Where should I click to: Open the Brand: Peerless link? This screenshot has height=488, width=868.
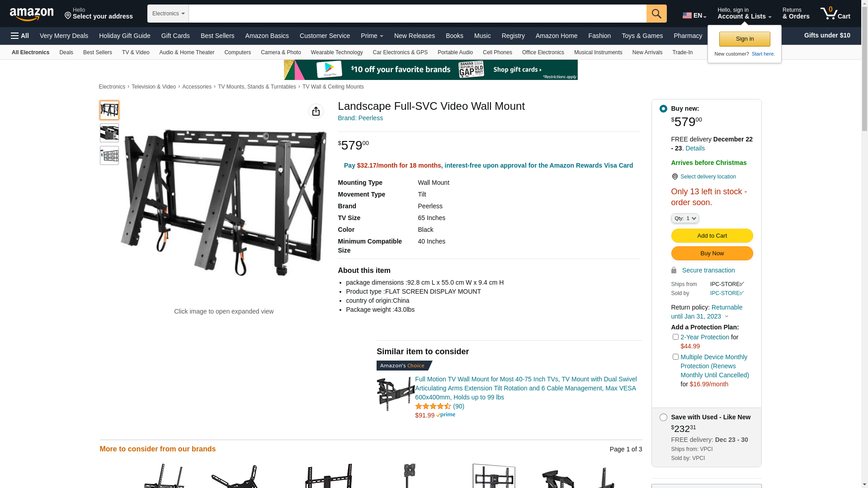coord(360,118)
